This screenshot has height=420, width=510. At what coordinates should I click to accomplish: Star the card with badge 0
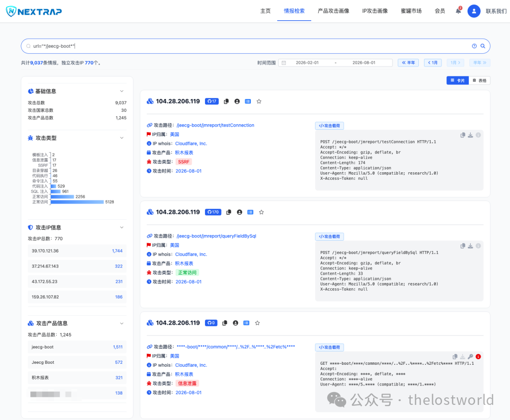tap(257, 323)
